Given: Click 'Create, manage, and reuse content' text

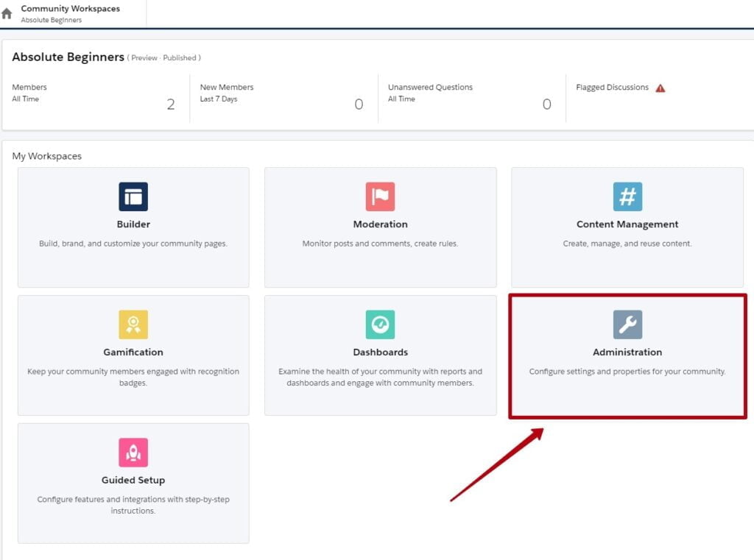Looking at the screenshot, I should pyautogui.click(x=627, y=244).
